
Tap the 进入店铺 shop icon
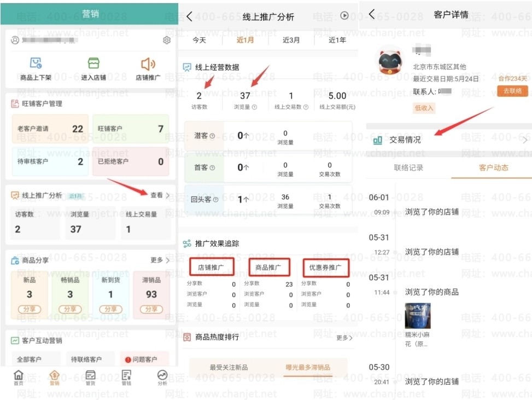click(x=93, y=63)
